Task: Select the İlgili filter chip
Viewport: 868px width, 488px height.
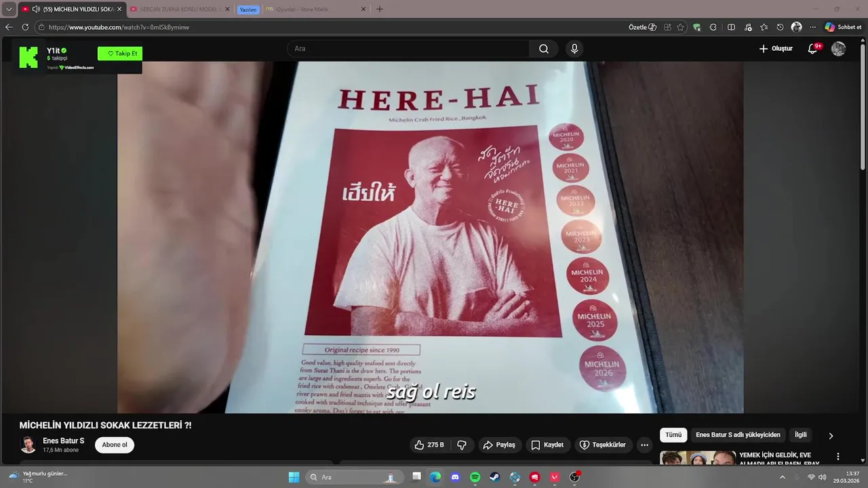Action: point(801,435)
